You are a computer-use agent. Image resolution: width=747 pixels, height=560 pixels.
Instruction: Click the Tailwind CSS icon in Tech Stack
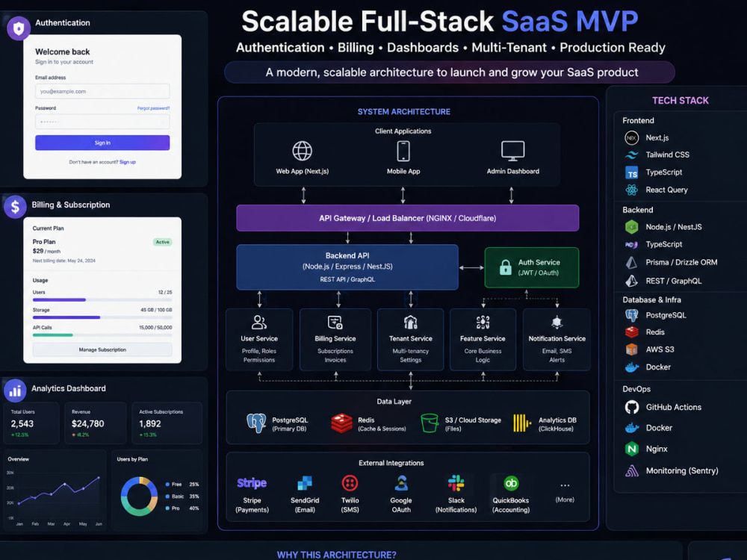(x=632, y=155)
